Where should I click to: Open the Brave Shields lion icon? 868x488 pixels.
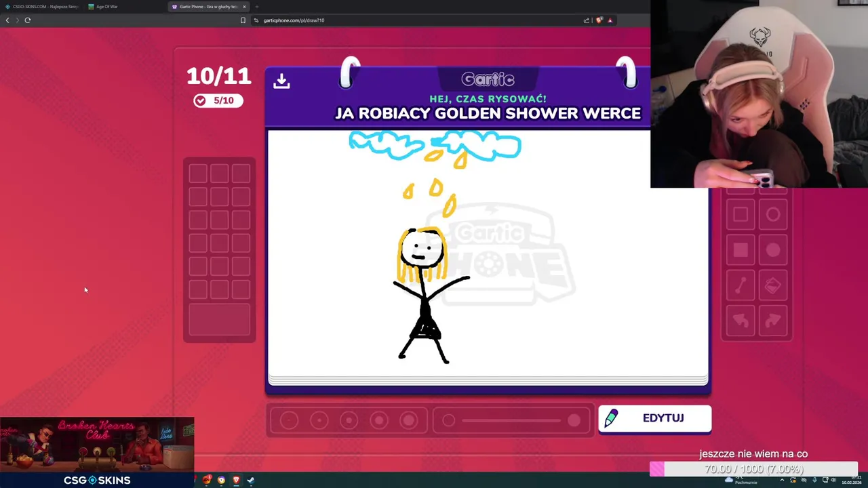pos(599,20)
